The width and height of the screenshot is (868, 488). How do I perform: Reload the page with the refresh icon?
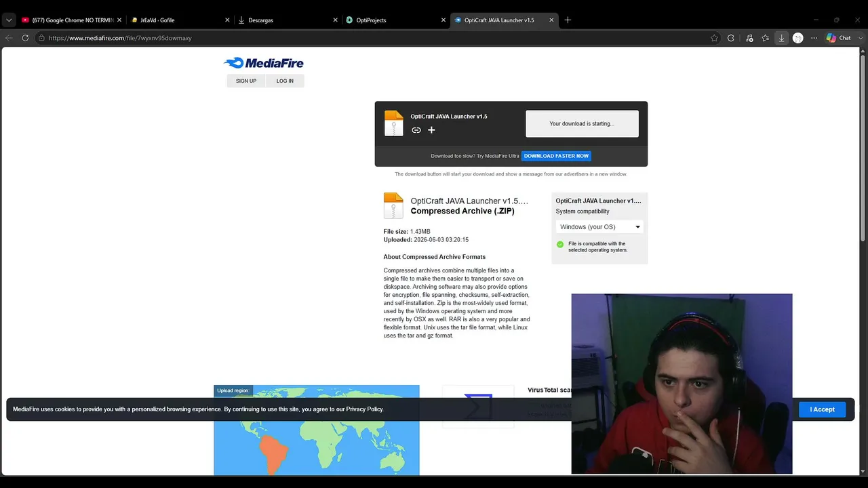coord(26,38)
